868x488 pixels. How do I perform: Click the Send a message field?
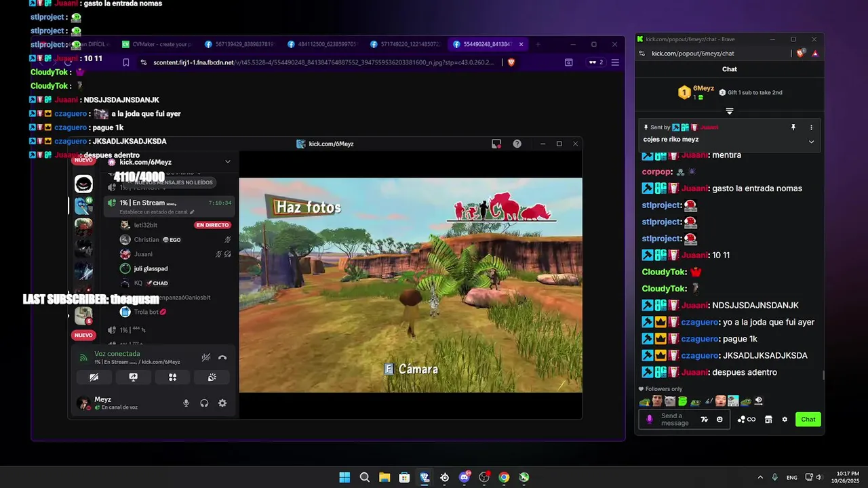coord(684,420)
